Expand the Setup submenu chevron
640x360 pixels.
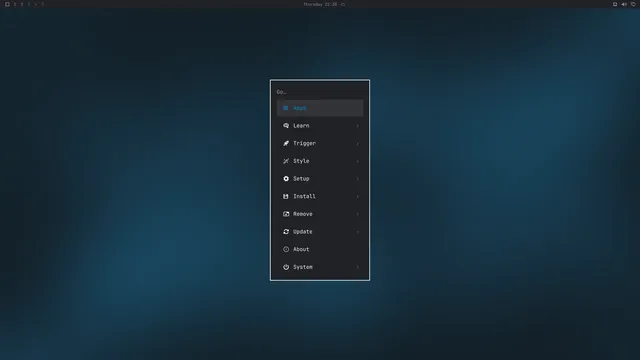pos(358,179)
